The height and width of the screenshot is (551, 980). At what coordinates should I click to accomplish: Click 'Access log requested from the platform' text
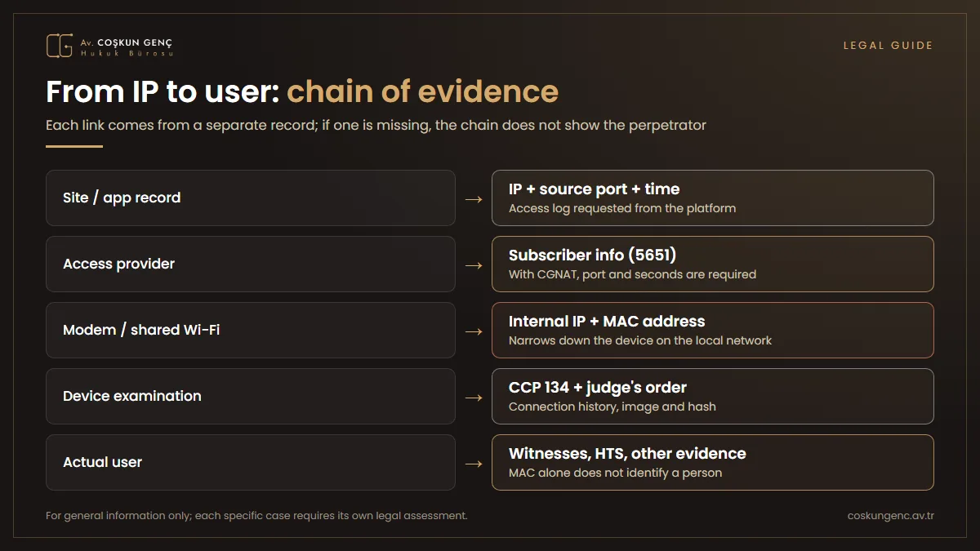pyautogui.click(x=622, y=208)
